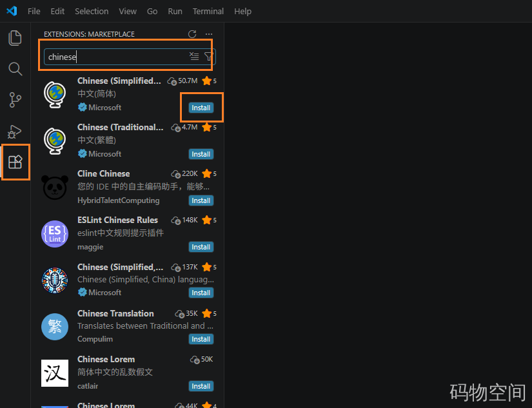
Task: Select the ESLint Chinese Rules icon
Action: [55, 234]
